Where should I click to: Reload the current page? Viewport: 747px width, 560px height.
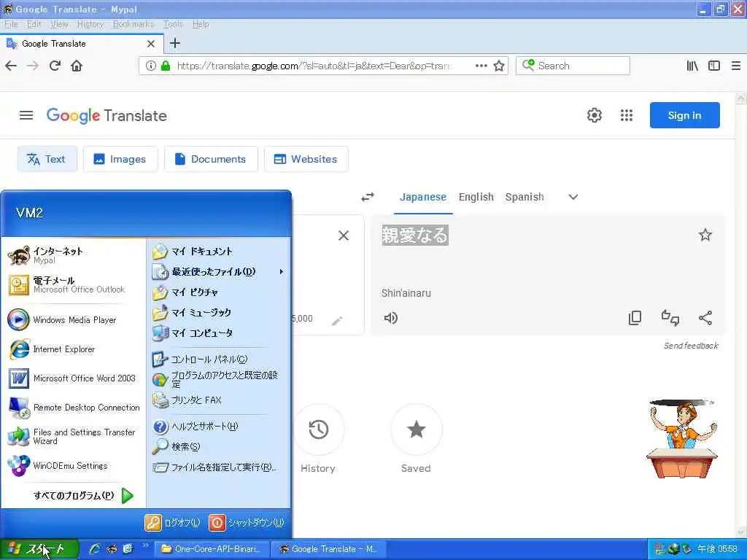[55, 66]
